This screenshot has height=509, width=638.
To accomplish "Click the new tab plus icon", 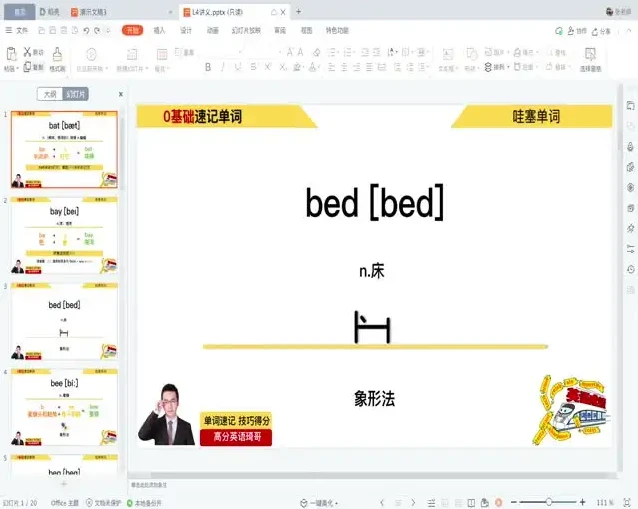I will click(298, 12).
